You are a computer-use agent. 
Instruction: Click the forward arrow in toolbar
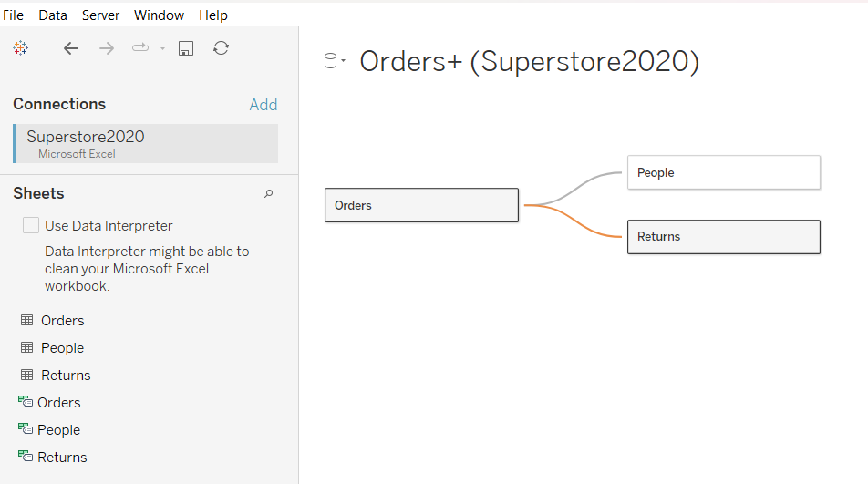coord(107,48)
